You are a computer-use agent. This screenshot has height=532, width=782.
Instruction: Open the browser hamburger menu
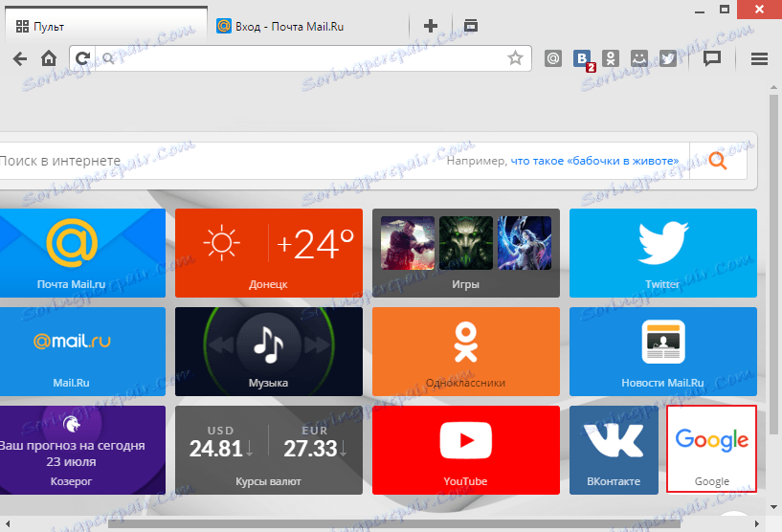point(759,58)
